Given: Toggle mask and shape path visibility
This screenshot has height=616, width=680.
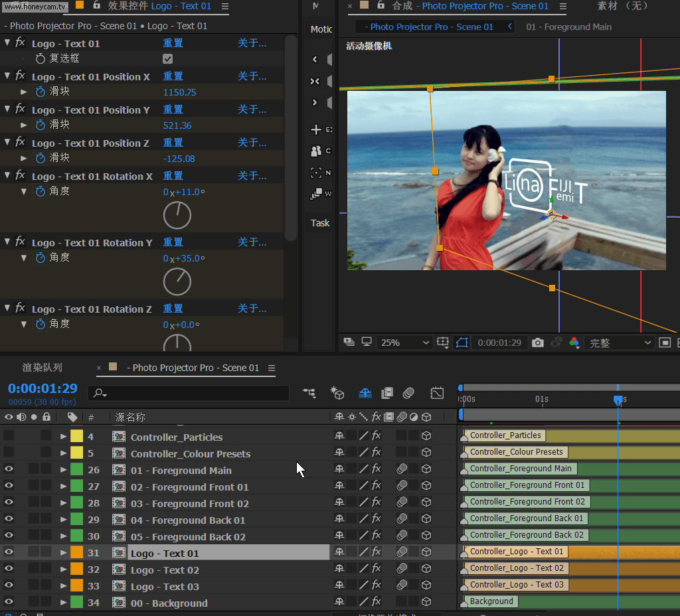Looking at the screenshot, I should point(462,343).
